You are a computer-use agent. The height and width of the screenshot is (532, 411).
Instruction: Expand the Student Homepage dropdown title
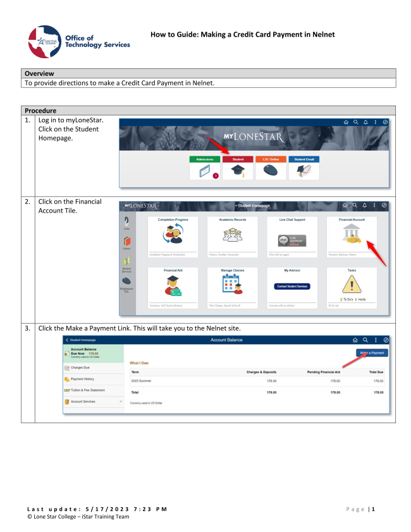point(253,206)
